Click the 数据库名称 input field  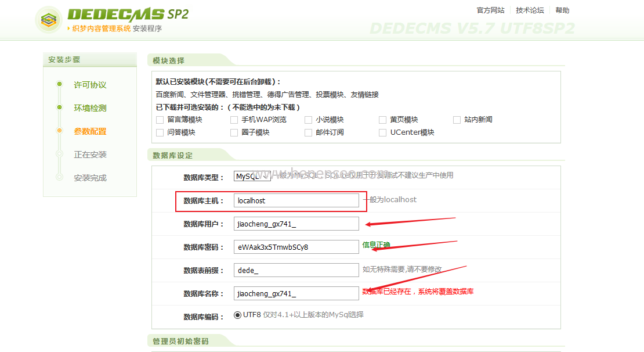[x=296, y=293]
